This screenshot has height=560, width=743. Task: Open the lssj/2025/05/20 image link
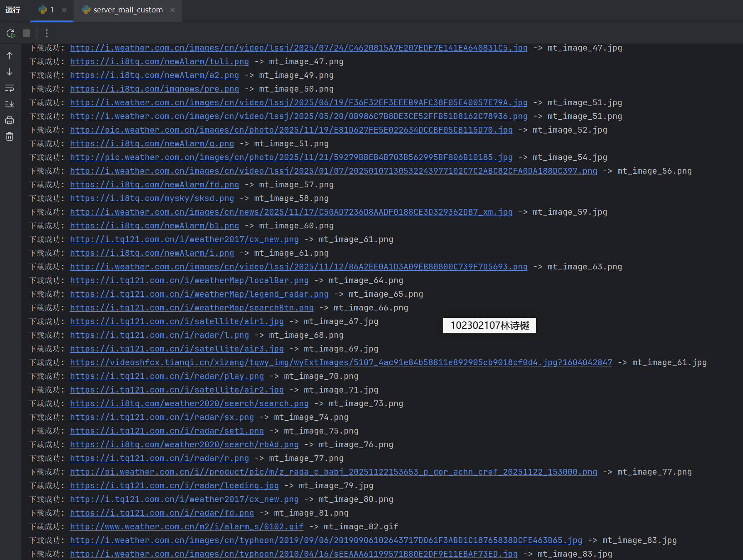(299, 116)
